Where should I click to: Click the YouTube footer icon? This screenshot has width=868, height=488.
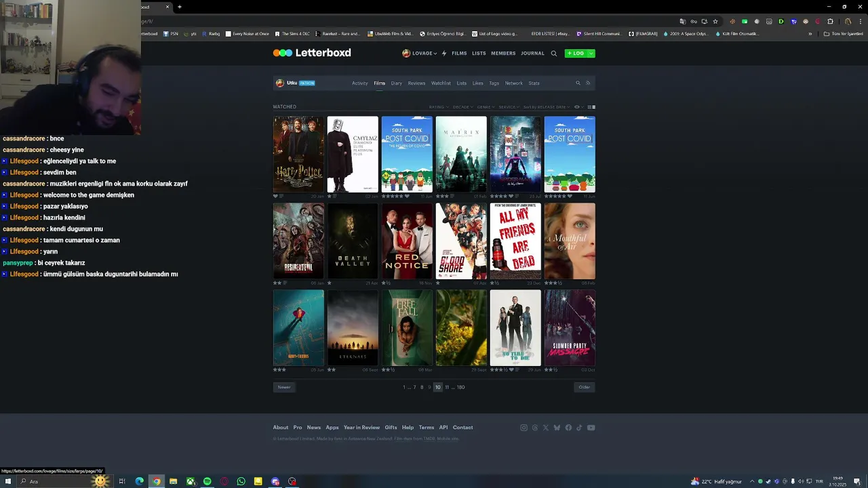coord(591,428)
